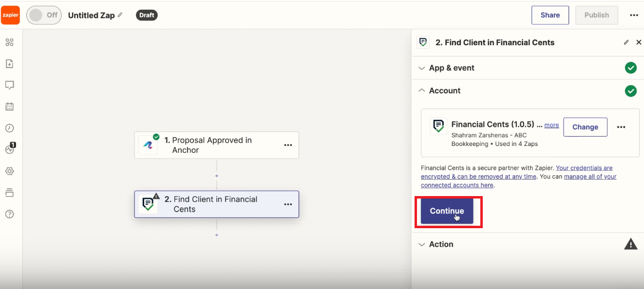
Task: Select the Proposal Approved in Anchor step
Action: pos(217,145)
